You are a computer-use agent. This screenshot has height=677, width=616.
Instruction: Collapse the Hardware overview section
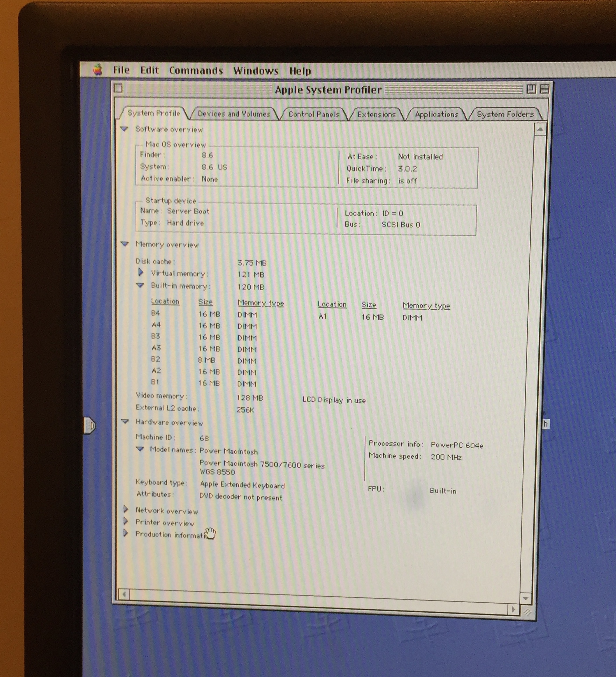point(125,422)
